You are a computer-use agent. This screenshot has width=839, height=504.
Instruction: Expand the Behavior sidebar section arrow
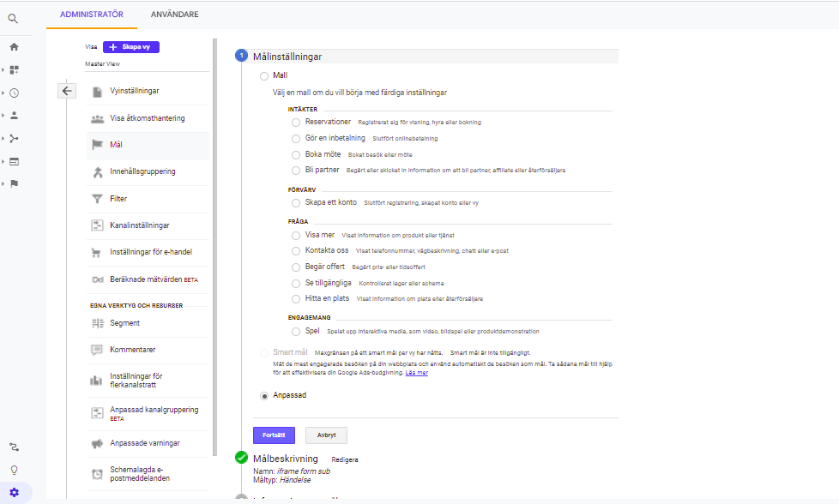coord(3,161)
